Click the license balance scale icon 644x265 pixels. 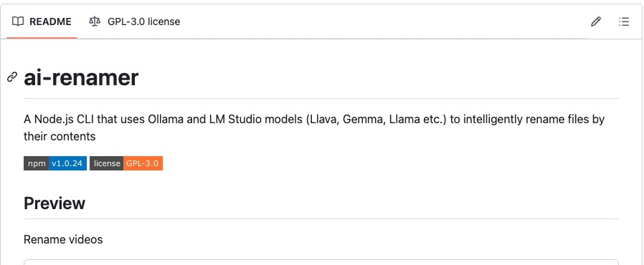click(95, 21)
